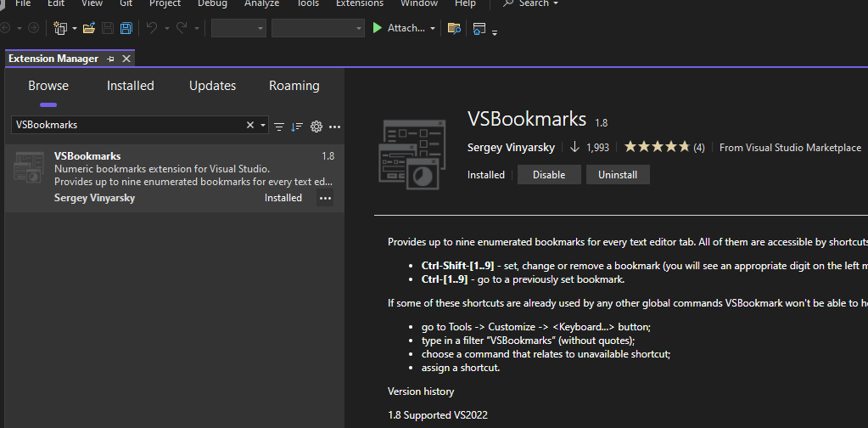Click the New Item toolbar icon
This screenshot has width=868, height=428.
(60, 28)
